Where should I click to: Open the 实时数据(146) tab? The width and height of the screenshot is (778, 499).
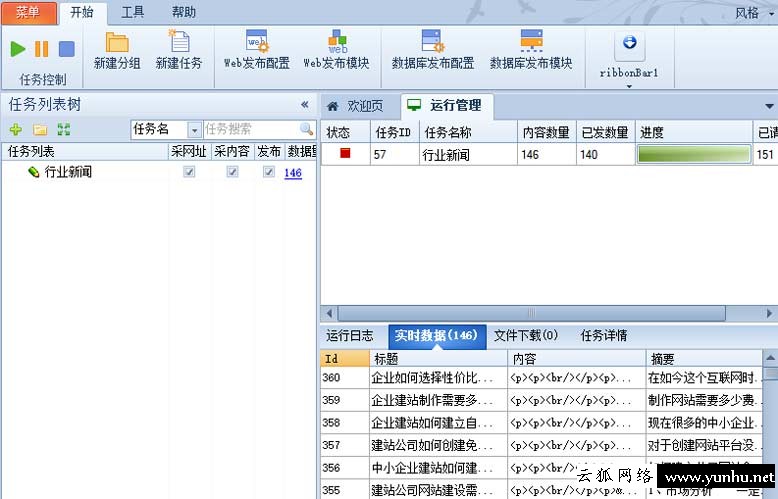[437, 336]
